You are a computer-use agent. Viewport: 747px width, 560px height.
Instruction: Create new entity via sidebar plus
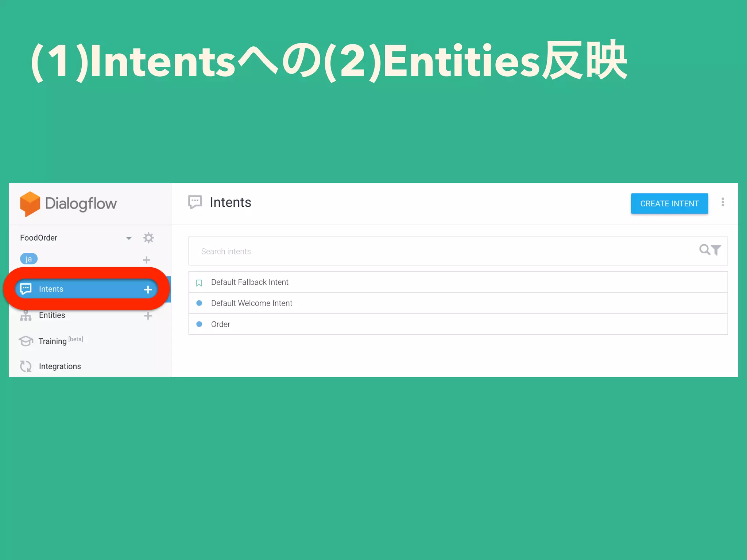pos(148,316)
